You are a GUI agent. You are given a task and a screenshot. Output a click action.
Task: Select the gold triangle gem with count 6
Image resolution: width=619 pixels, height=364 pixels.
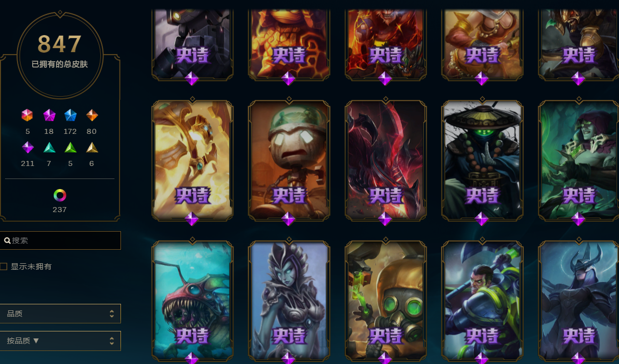[x=92, y=147]
